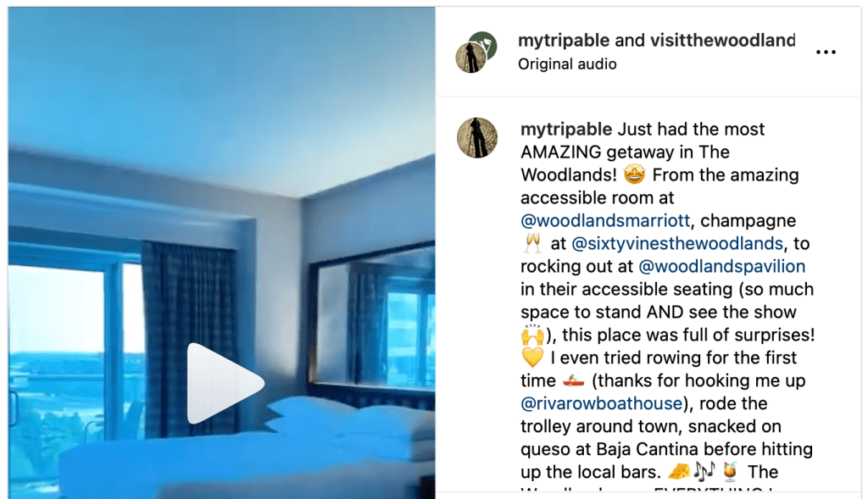The image size is (868, 499).
Task: Open the visitthewoodland collaborator profile link
Action: 722,41
